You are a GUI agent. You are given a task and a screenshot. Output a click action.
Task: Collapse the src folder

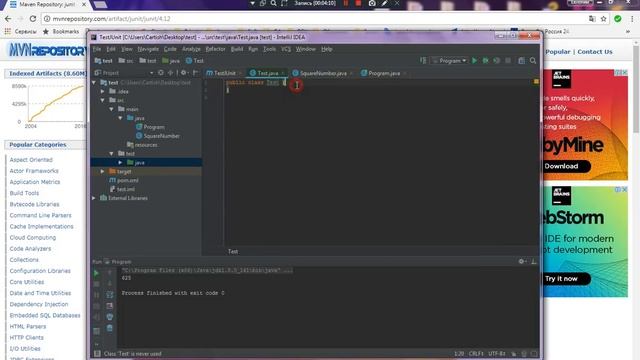point(103,100)
